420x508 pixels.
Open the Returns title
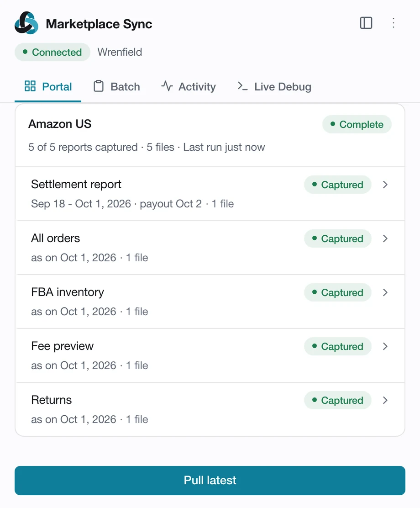[x=51, y=400]
